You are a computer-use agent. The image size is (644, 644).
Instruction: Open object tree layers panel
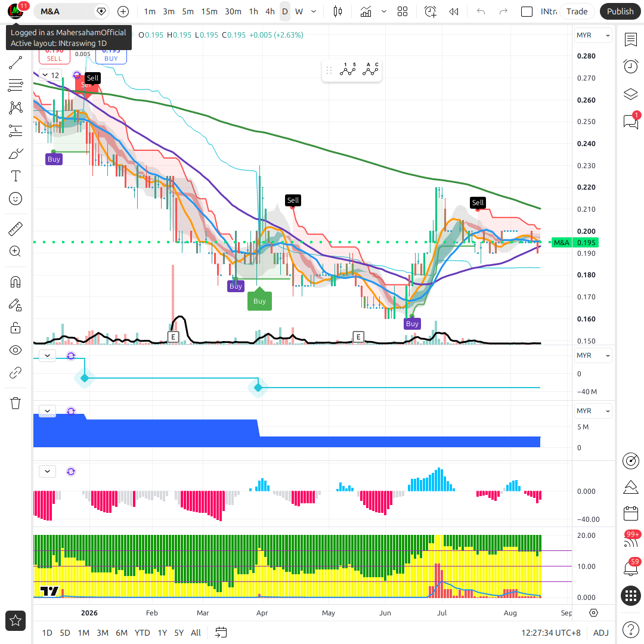click(x=630, y=94)
